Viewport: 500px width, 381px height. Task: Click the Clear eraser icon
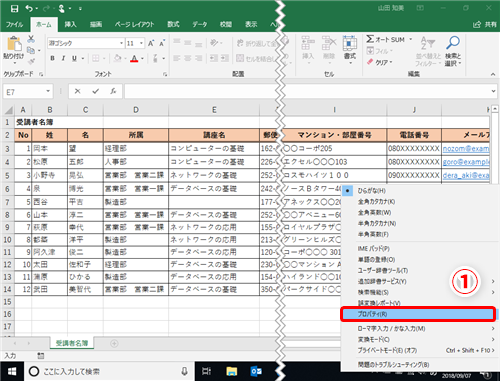370,62
